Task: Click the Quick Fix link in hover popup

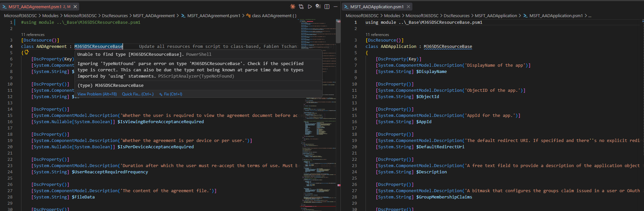Action: click(x=138, y=94)
